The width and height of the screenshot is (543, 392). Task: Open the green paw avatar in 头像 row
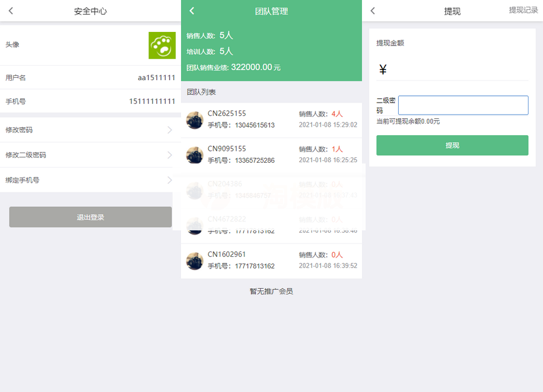pos(162,45)
